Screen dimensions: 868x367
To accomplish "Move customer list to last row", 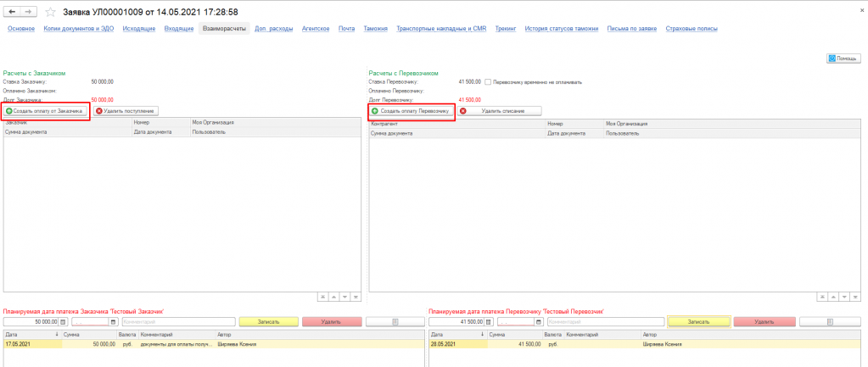I will 356,297.
